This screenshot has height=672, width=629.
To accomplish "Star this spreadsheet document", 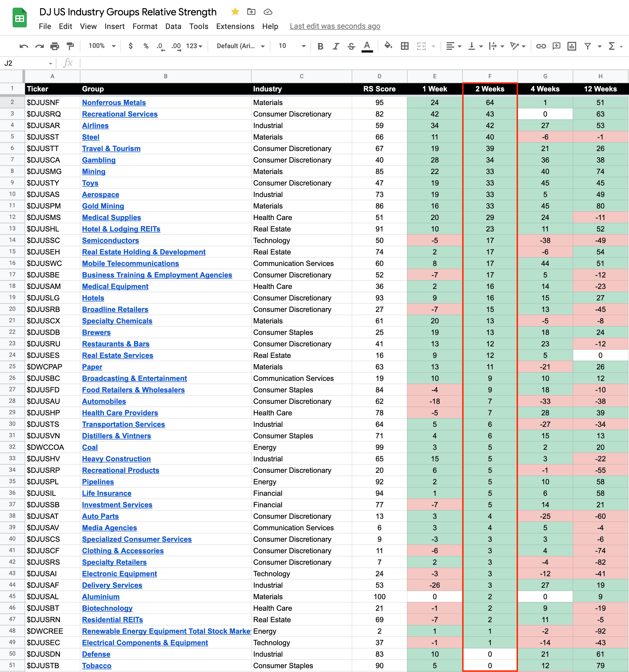I will point(235,12).
